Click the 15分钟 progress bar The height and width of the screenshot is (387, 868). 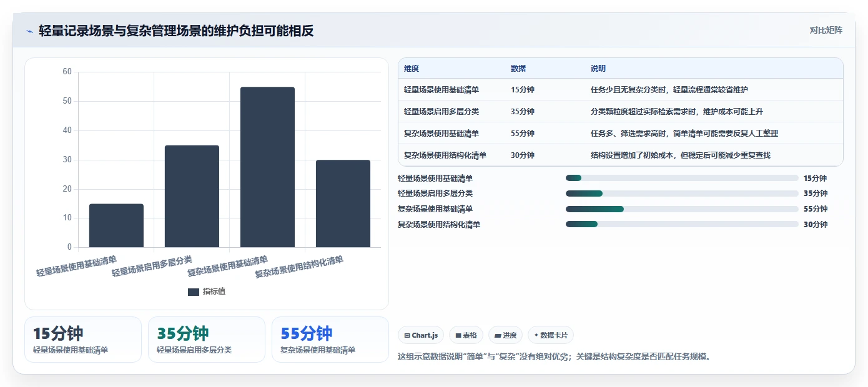coord(682,178)
